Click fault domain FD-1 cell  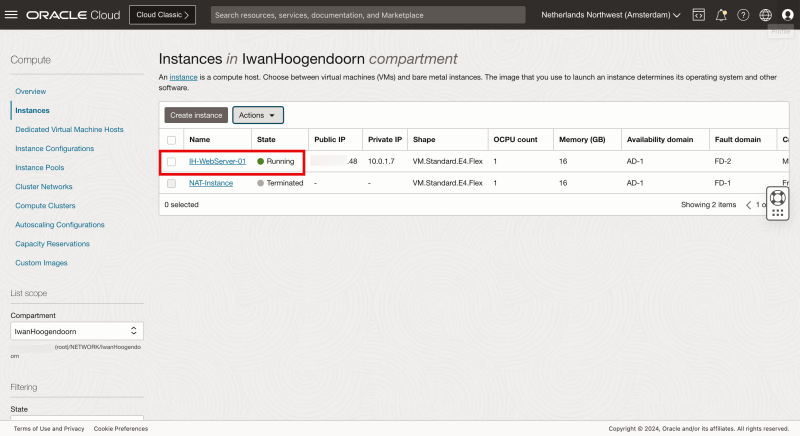[x=722, y=183]
